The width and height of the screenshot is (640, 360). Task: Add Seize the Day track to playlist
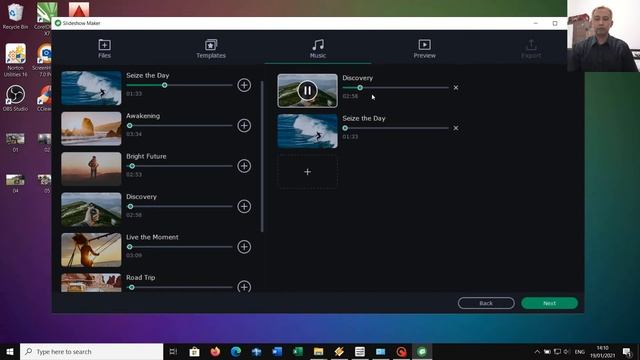pos(244,85)
